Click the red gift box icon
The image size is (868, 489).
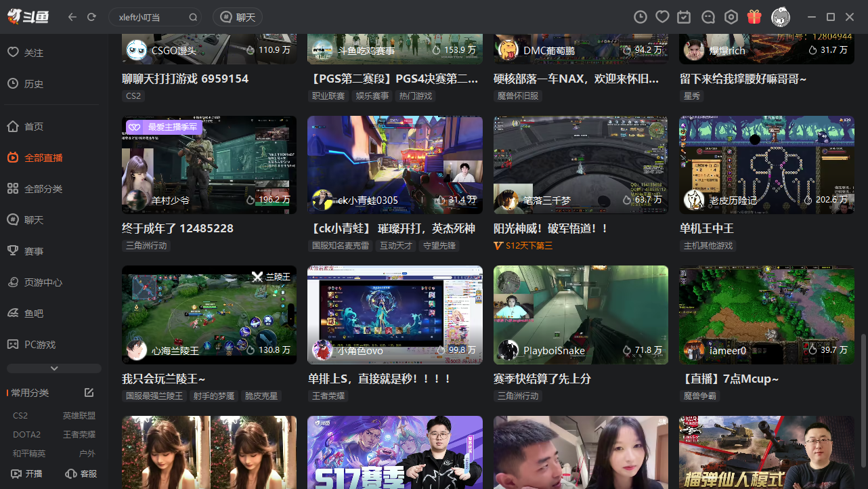click(754, 17)
